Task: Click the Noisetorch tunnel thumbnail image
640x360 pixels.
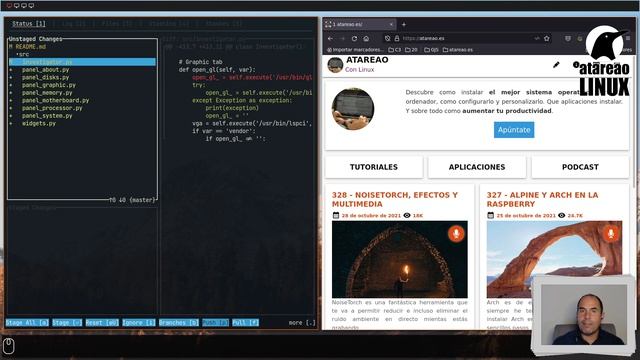Action: coord(400,259)
